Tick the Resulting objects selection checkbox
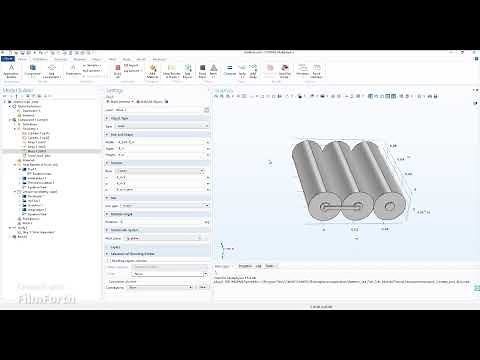 tap(108, 260)
